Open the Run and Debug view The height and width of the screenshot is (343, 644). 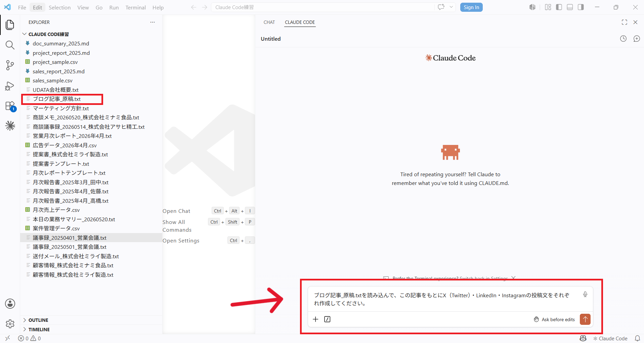[10, 86]
